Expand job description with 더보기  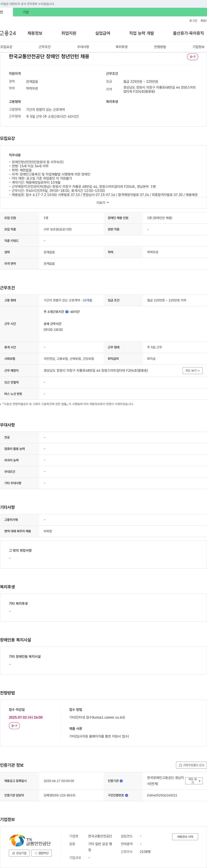103,202
